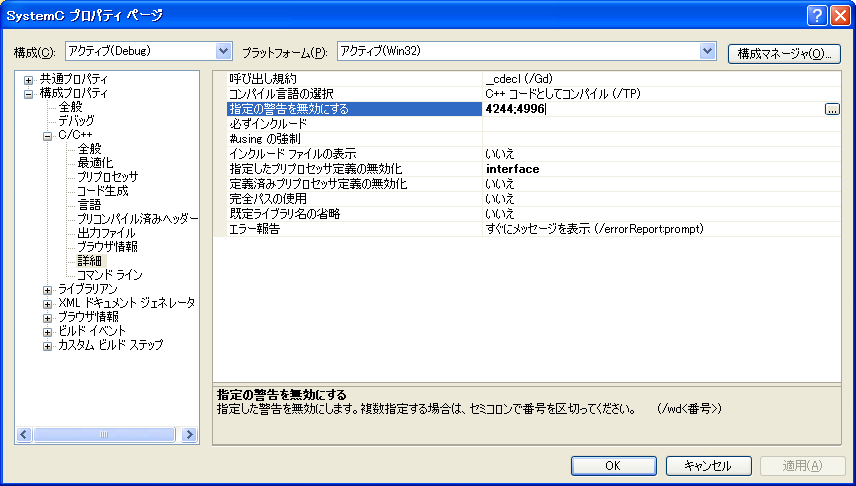Select デバッグ in the tree
This screenshot has width=856, height=486.
coord(76,121)
